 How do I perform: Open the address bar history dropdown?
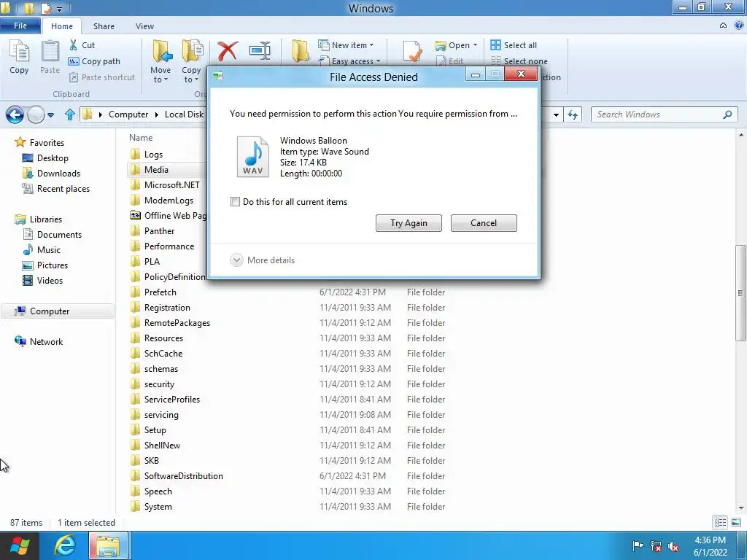(555, 114)
